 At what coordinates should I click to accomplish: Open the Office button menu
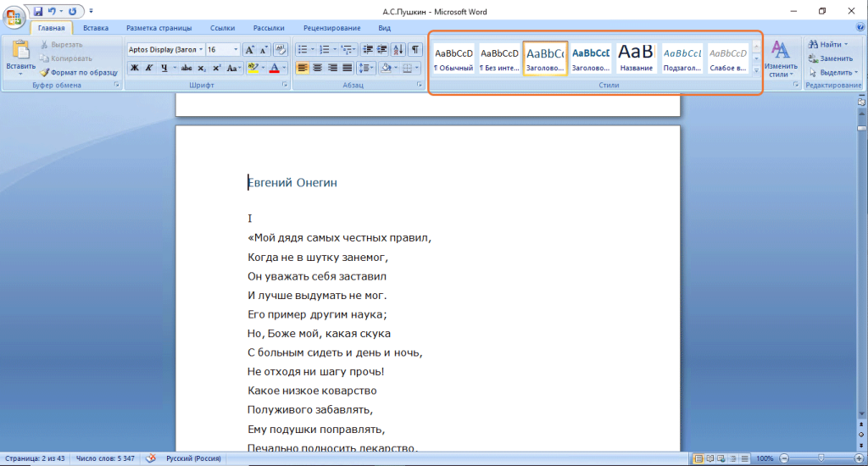[x=14, y=17]
